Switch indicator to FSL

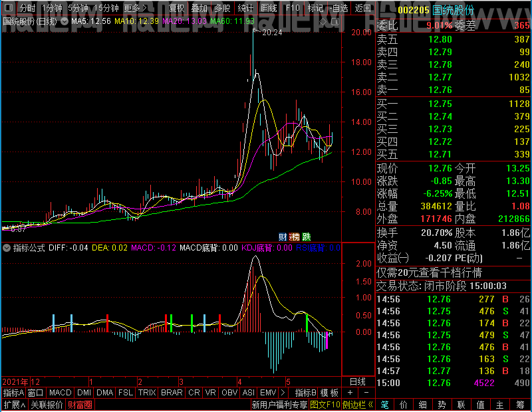(x=126, y=393)
